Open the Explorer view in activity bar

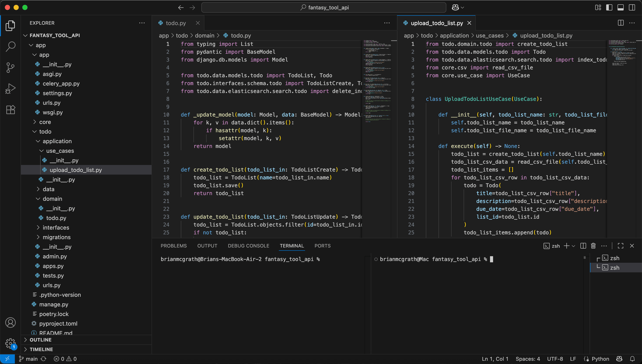pos(10,26)
